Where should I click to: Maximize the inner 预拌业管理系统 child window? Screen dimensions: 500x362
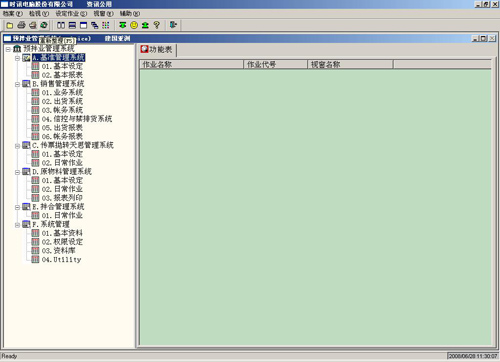[x=484, y=39]
